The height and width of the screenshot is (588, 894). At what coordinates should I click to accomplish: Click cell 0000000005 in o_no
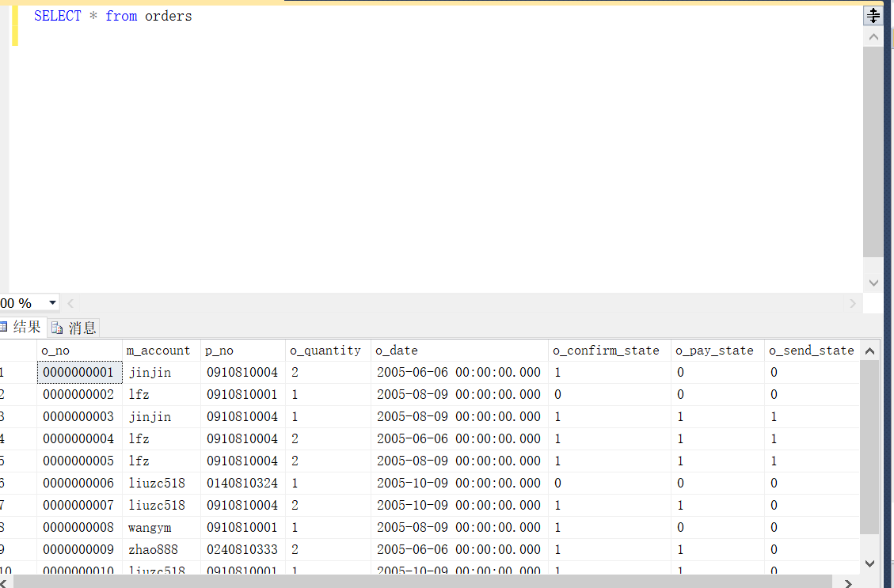pos(79,461)
